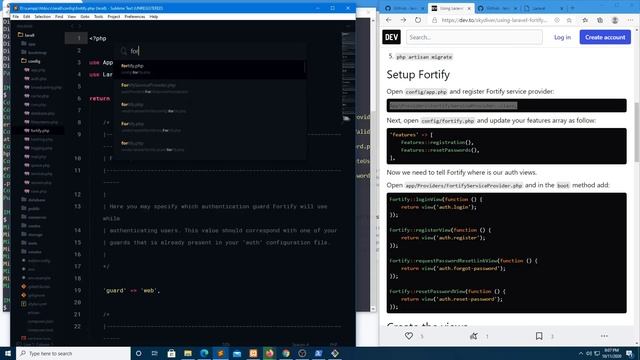Click the dev.to address bar
640x360 pixels.
[494, 20]
